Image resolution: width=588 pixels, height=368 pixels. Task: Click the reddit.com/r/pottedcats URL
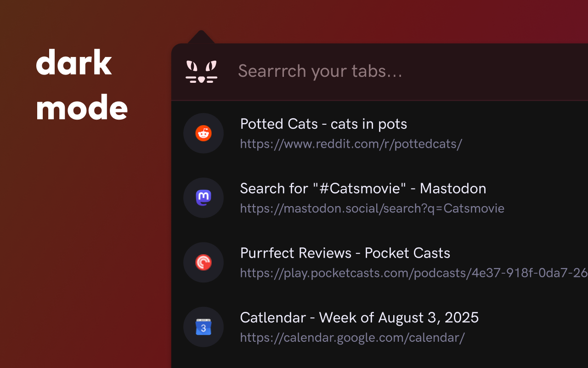[351, 144]
